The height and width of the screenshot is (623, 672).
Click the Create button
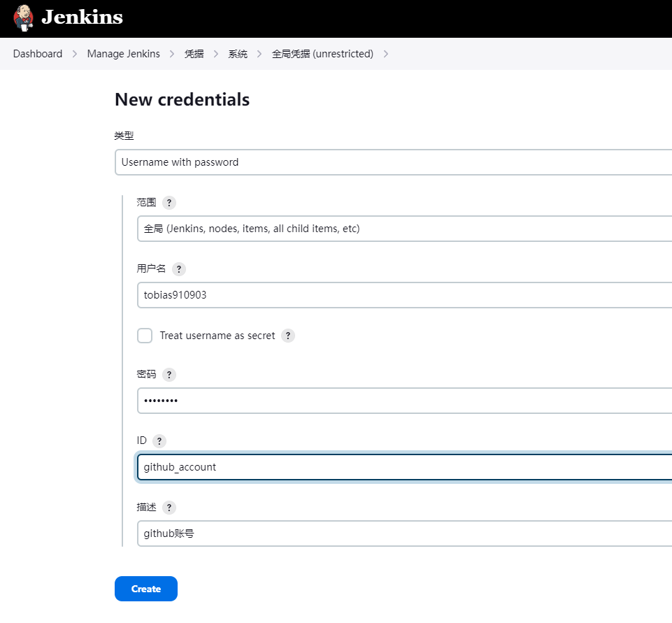coord(146,589)
